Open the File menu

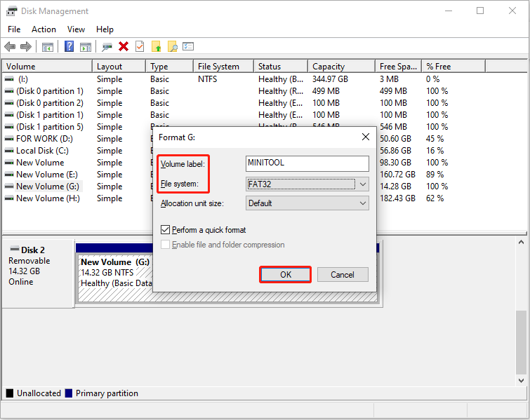tap(14, 29)
